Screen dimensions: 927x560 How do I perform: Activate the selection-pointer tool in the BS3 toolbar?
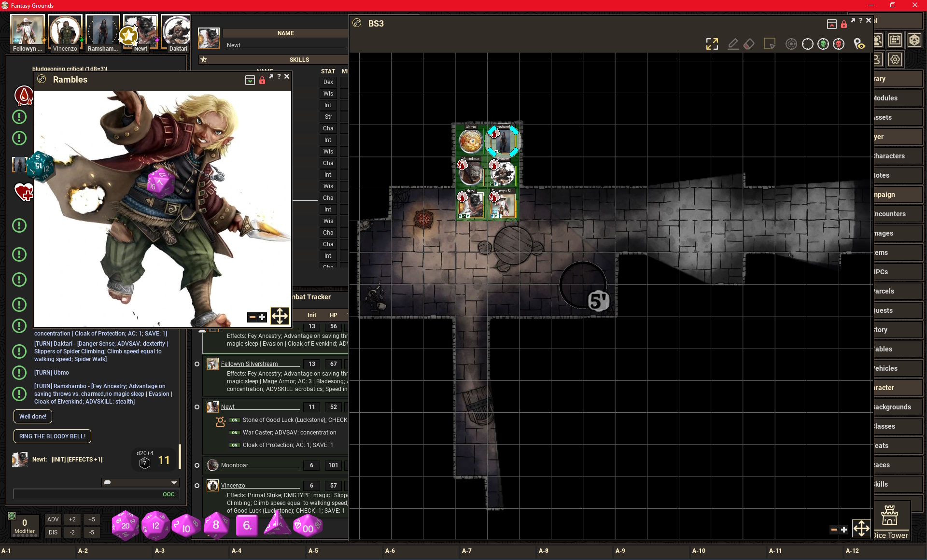[x=770, y=44]
